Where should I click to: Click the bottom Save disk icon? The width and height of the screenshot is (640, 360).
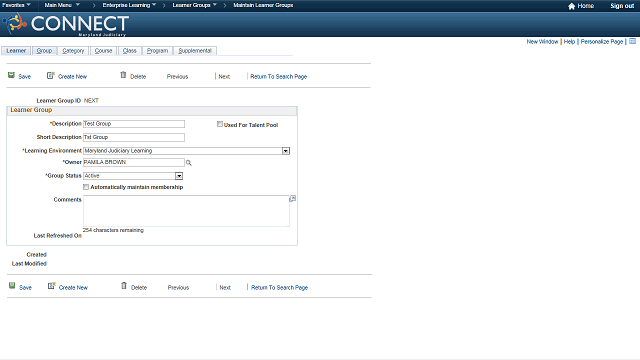[x=12, y=286]
